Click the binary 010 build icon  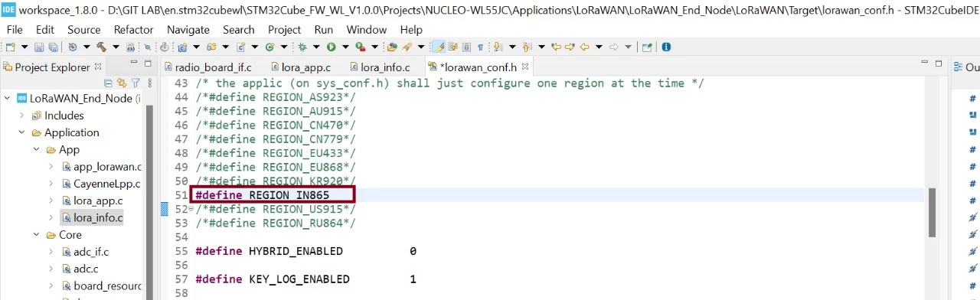(x=131, y=47)
